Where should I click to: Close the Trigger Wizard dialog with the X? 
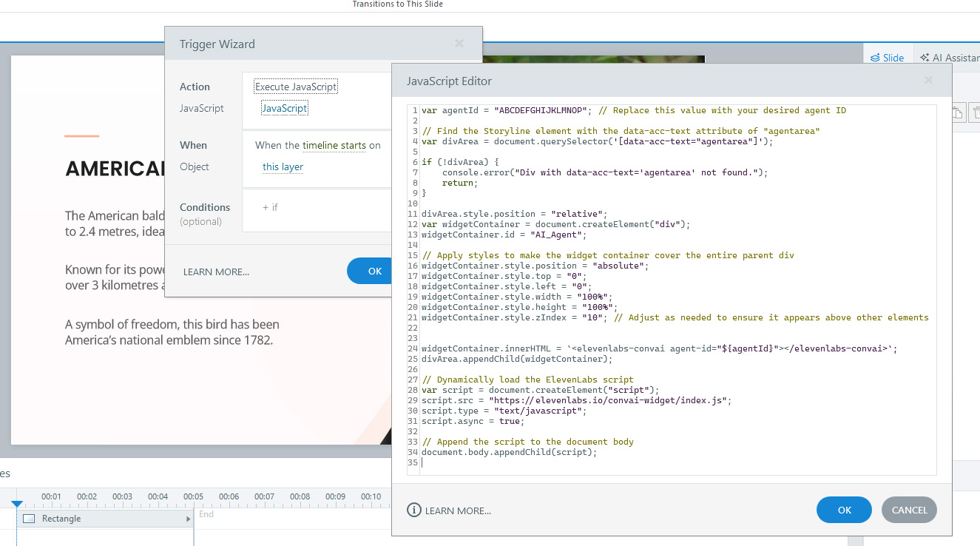click(x=459, y=44)
